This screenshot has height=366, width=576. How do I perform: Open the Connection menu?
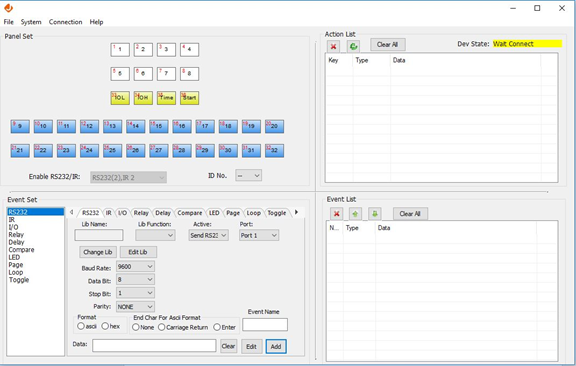pyautogui.click(x=65, y=22)
